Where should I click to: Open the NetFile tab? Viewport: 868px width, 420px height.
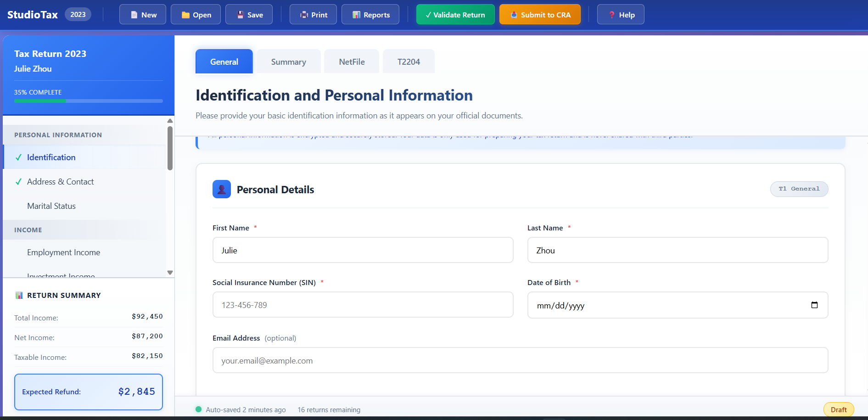351,61
